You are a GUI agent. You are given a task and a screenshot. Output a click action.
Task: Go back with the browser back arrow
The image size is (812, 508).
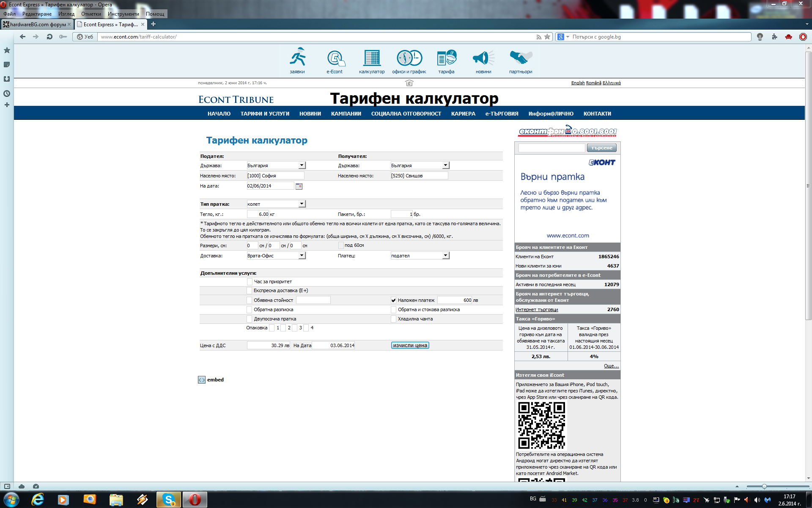[x=23, y=37]
